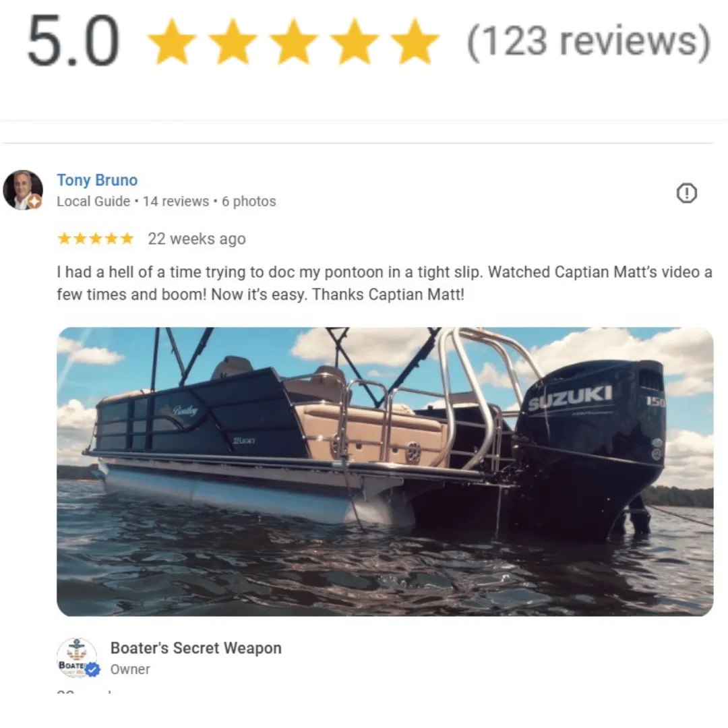Screen dimensions: 728x728
Task: Click the 22 weeks ago timestamp
Action: click(197, 239)
